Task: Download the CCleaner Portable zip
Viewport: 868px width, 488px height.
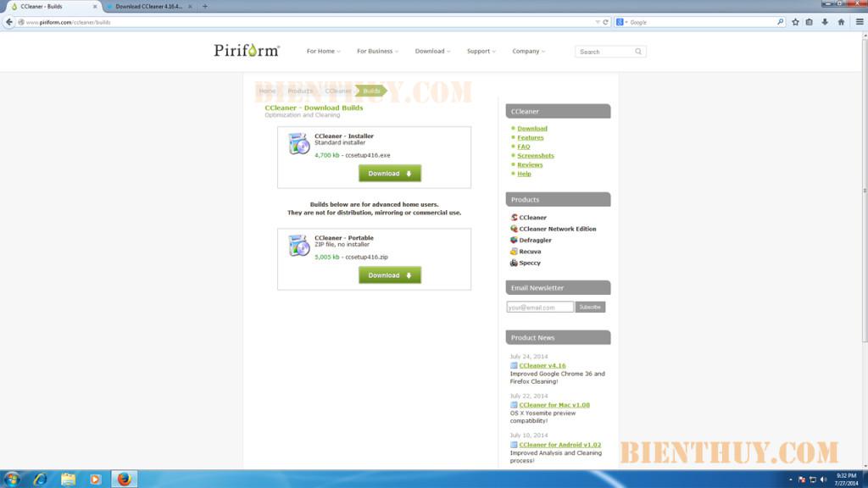Action: [390, 275]
